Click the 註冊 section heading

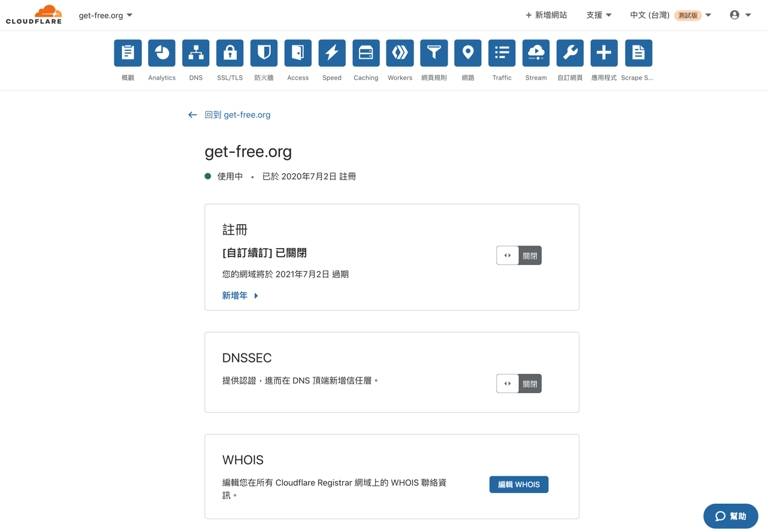pyautogui.click(x=235, y=230)
